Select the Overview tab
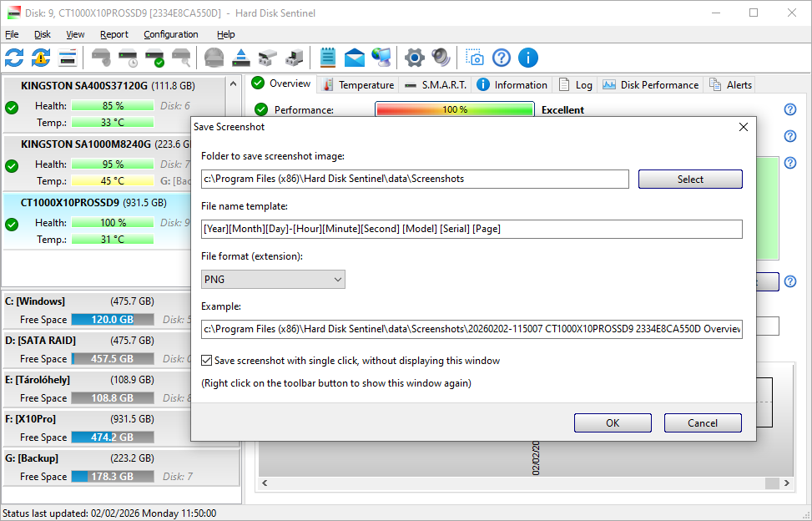This screenshot has height=521, width=812. pyautogui.click(x=281, y=83)
